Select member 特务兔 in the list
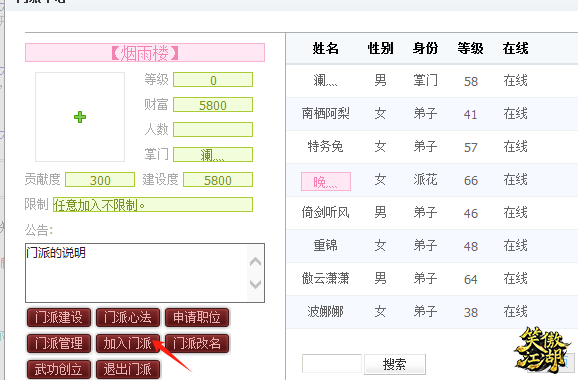Image resolution: width=578 pixels, height=380 pixels. (325, 147)
